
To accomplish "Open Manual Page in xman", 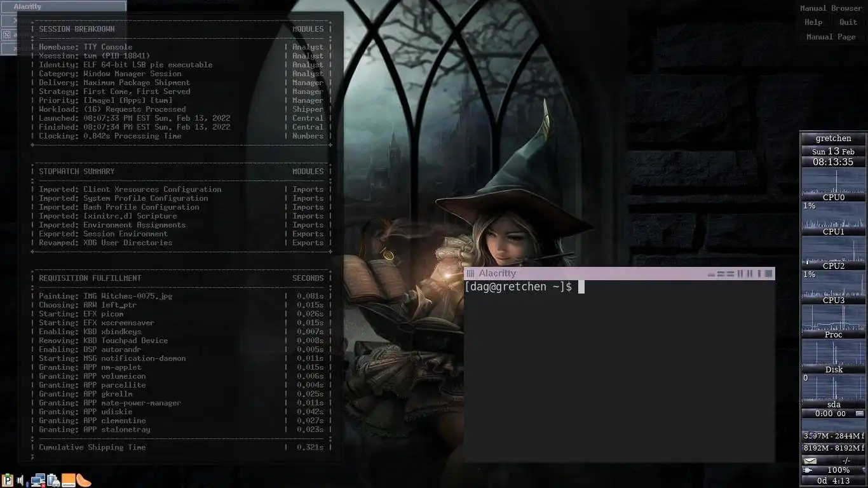I will [x=831, y=37].
